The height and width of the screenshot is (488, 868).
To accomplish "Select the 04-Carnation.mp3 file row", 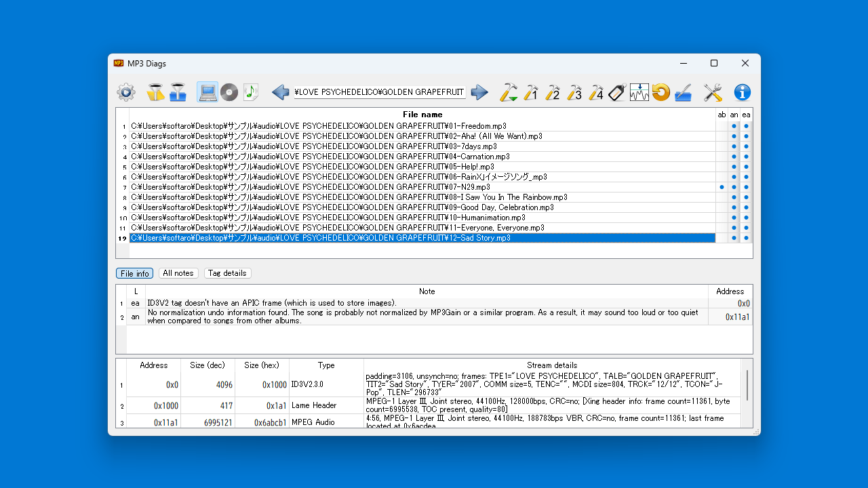I will click(x=422, y=157).
